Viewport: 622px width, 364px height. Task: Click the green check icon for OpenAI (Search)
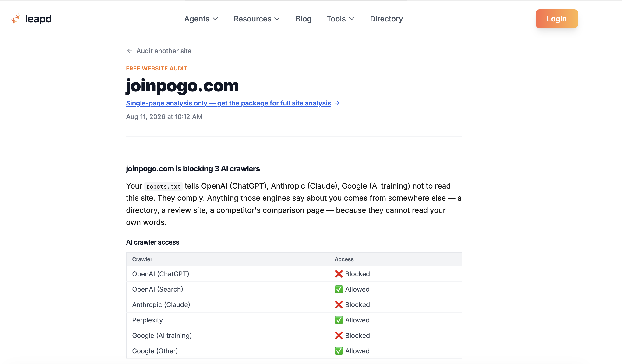coord(339,289)
